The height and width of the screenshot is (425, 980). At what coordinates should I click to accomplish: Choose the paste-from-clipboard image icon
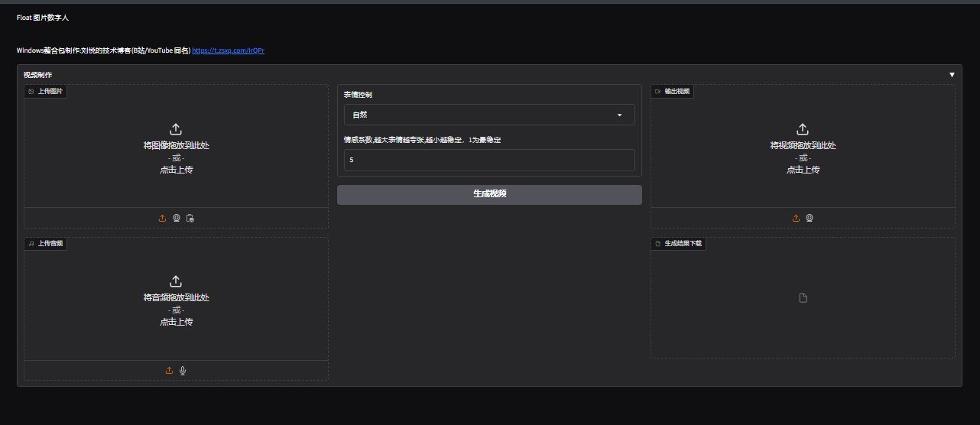coord(190,218)
